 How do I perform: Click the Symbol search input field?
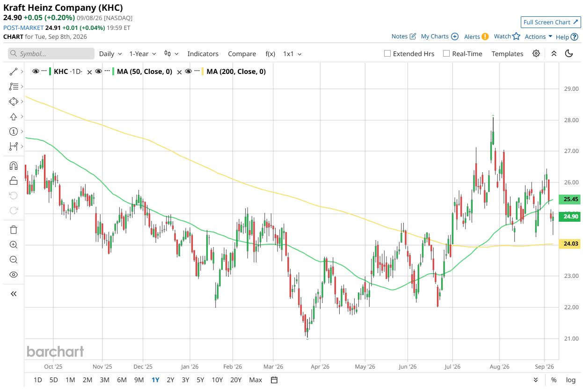point(51,54)
